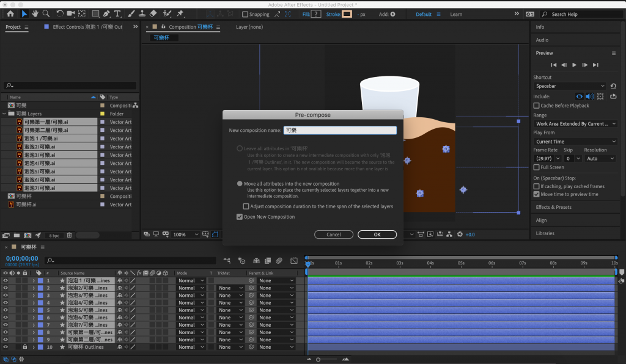Hide layer 1 using its eye toggle
Image resolution: width=626 pixels, height=364 pixels.
click(x=6, y=281)
